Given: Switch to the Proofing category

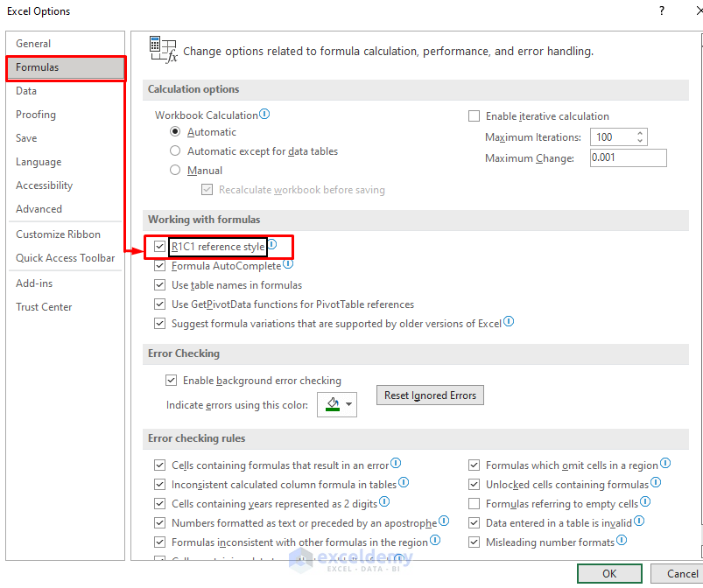Looking at the screenshot, I should [x=36, y=115].
